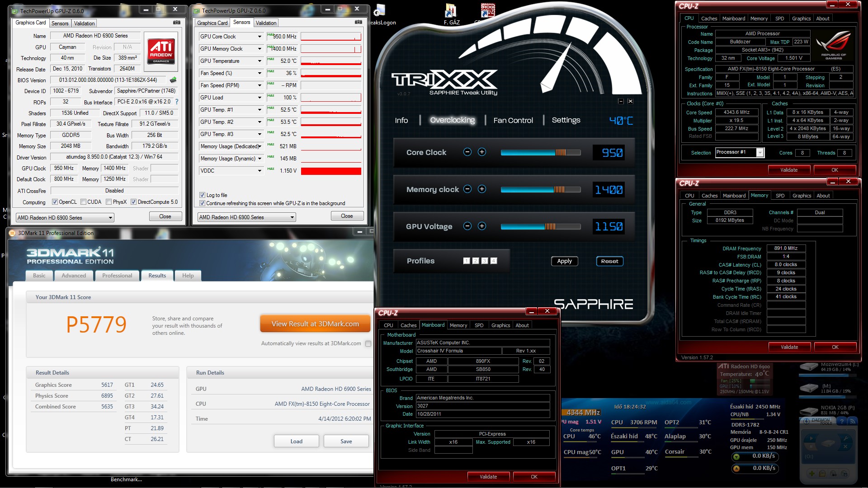The height and width of the screenshot is (488, 868).
Task: Select TRIXX profile slot 2
Action: 476,261
